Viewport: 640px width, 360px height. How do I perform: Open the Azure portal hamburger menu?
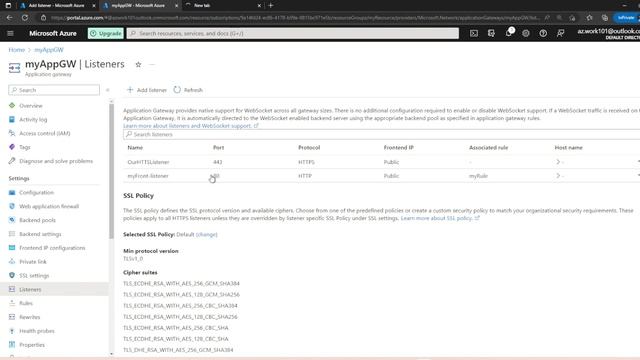pyautogui.click(x=10, y=33)
